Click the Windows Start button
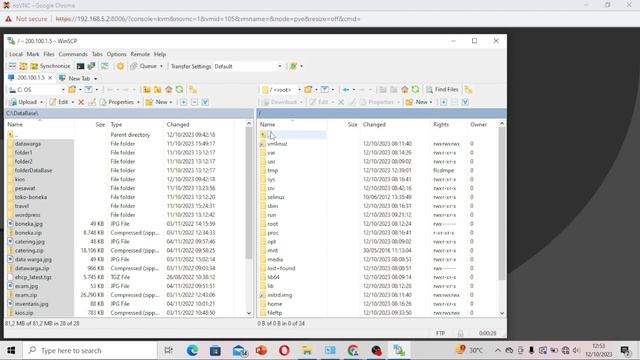 pyautogui.click(x=11, y=350)
